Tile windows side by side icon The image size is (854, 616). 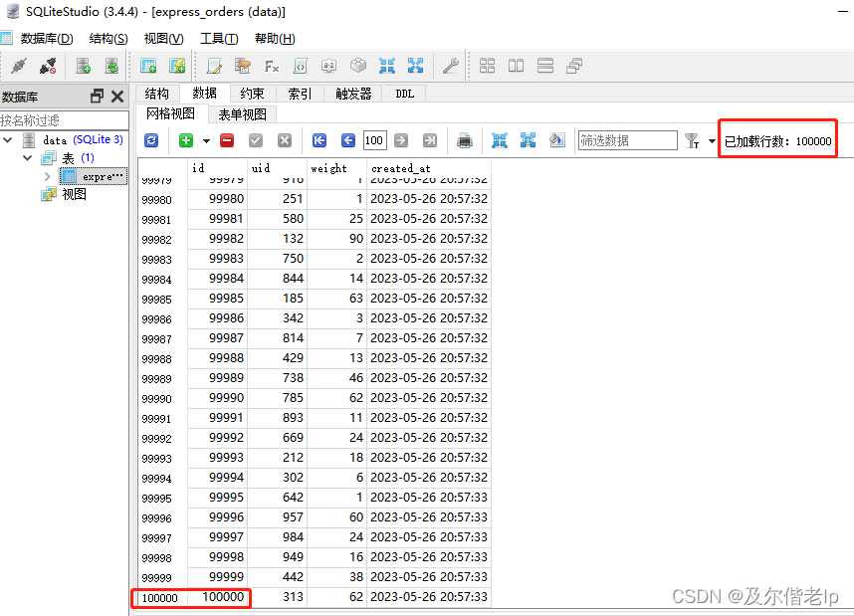pos(516,66)
